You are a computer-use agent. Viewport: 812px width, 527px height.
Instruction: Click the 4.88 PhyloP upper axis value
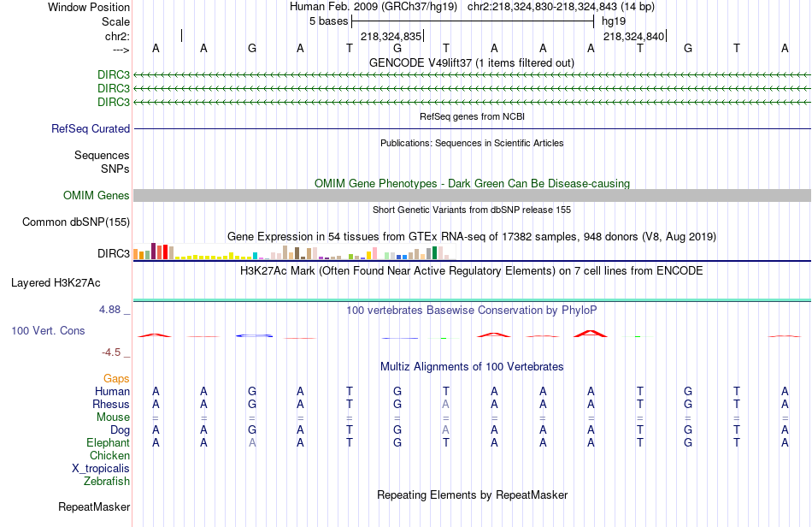pos(109,310)
